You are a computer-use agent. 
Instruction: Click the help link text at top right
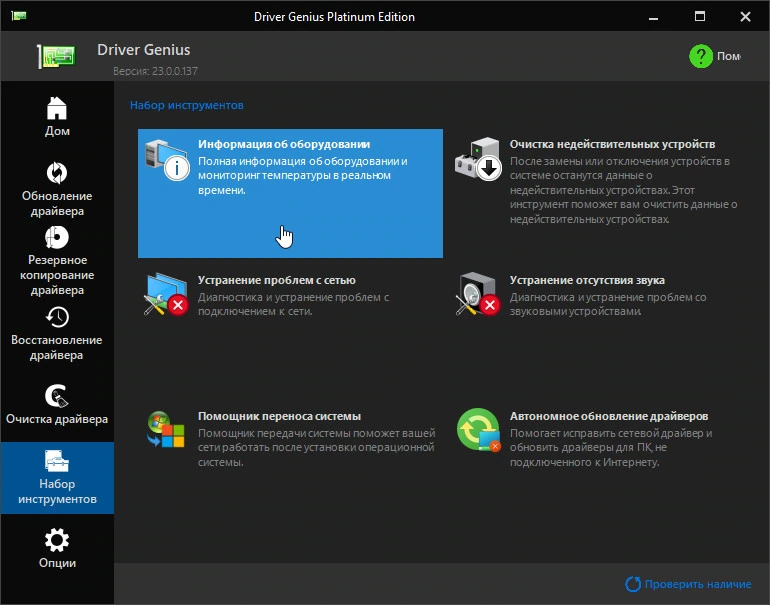point(729,56)
